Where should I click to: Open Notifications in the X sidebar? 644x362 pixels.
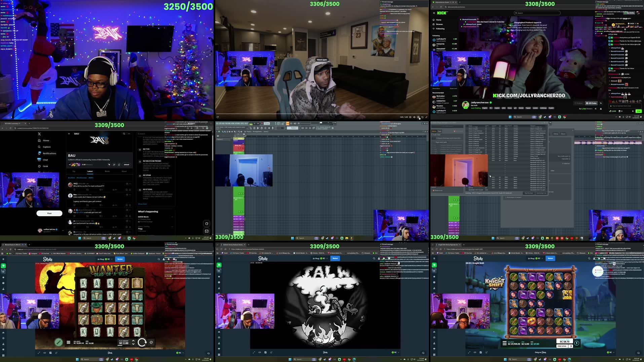coord(49,153)
